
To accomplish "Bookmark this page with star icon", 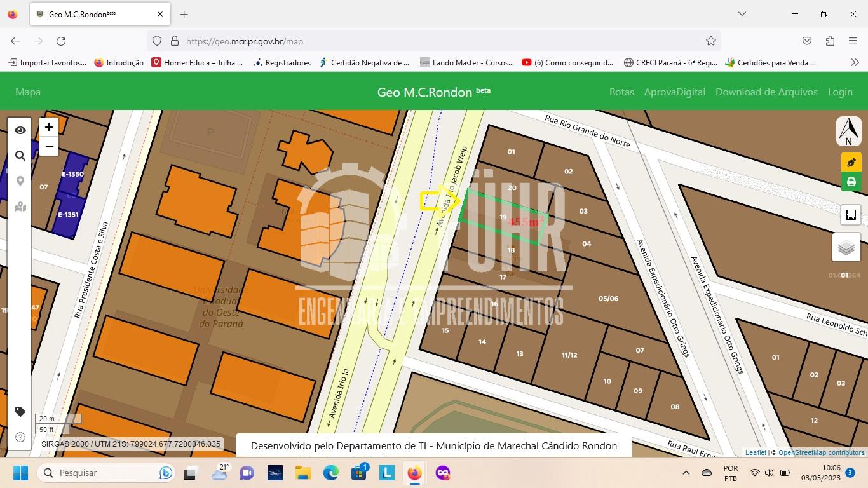I will 710,41.
